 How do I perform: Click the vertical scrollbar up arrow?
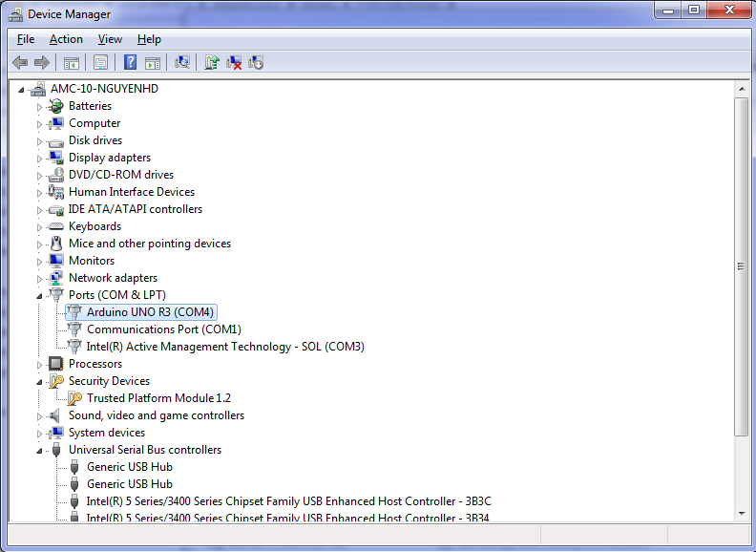(x=742, y=89)
